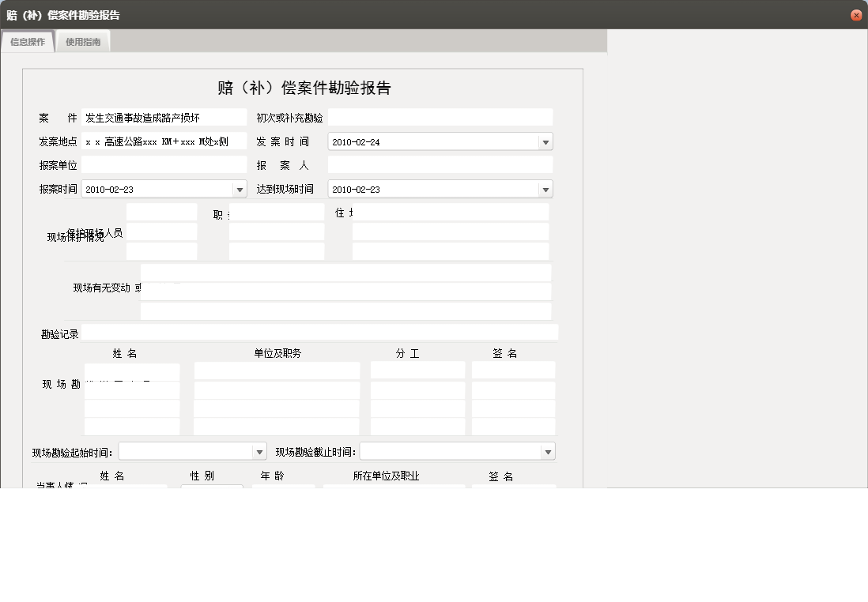Click the 初次或补充勘验 input field
Screen dimensions: 868x602
(440, 116)
